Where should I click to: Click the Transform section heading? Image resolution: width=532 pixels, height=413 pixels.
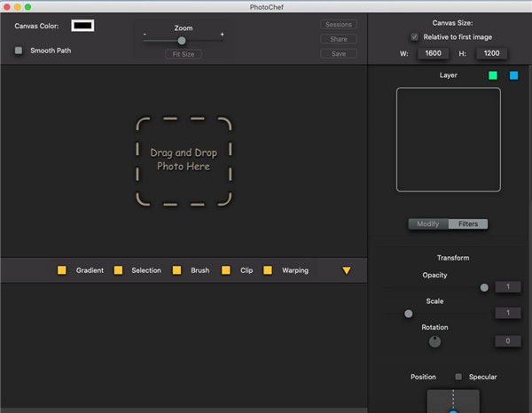pyautogui.click(x=453, y=258)
